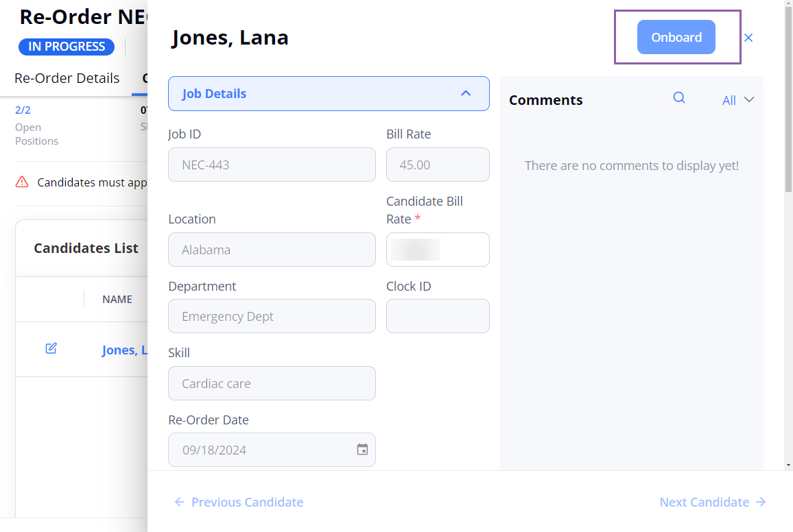Open the Jones candidate name link
793x532 pixels.
coord(124,350)
